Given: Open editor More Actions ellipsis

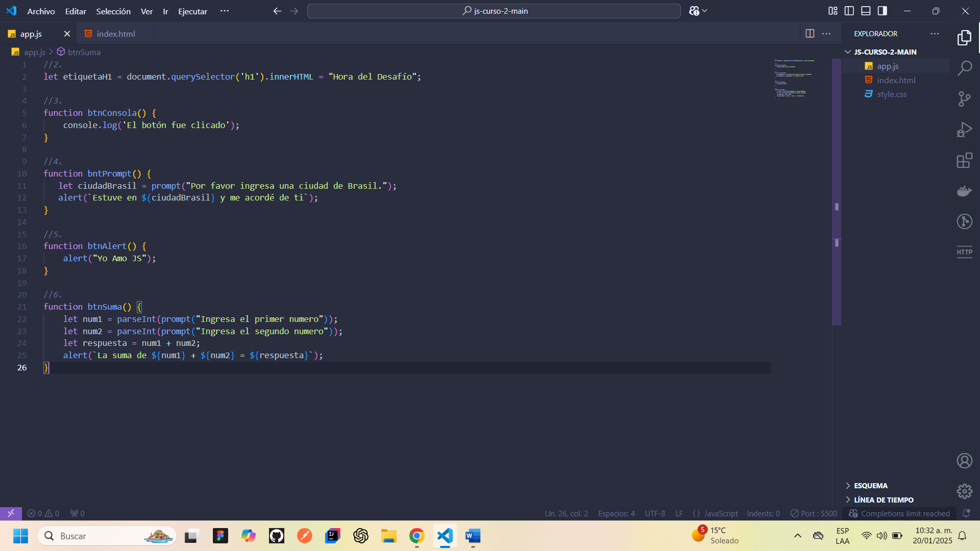Looking at the screenshot, I should [826, 34].
